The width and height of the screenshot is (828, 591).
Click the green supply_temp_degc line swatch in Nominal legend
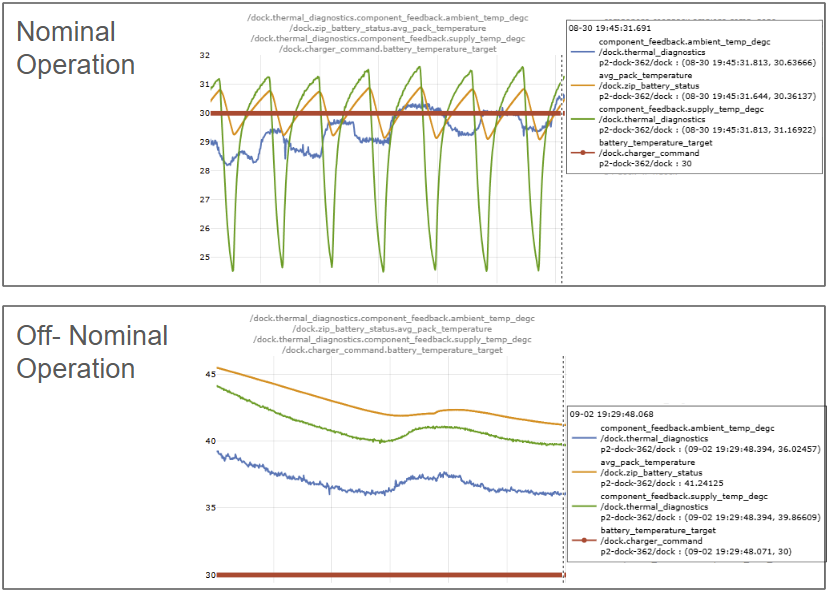point(583,118)
